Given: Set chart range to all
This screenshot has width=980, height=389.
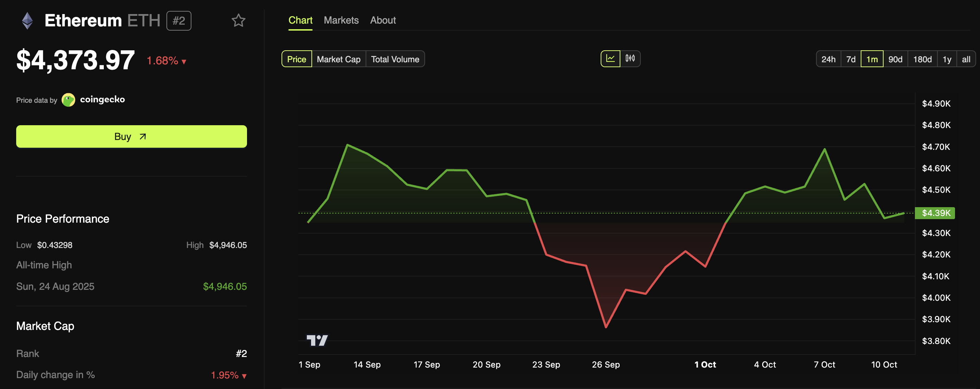Looking at the screenshot, I should 966,59.
